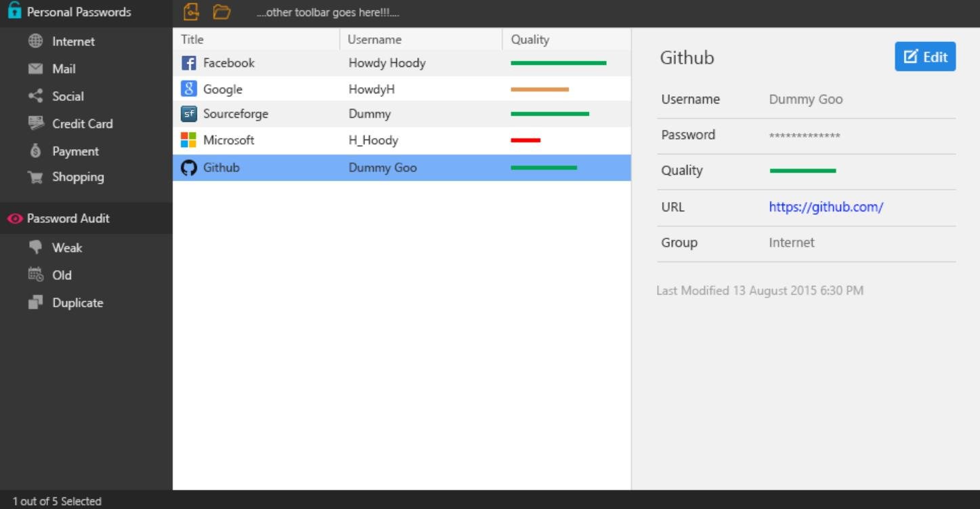Click the Microsoft logo in the entry list
Screen dimensions: 980x509
189,140
